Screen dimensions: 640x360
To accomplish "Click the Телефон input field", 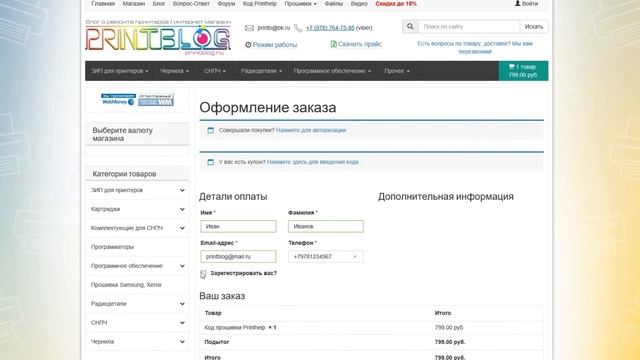I will (x=326, y=256).
